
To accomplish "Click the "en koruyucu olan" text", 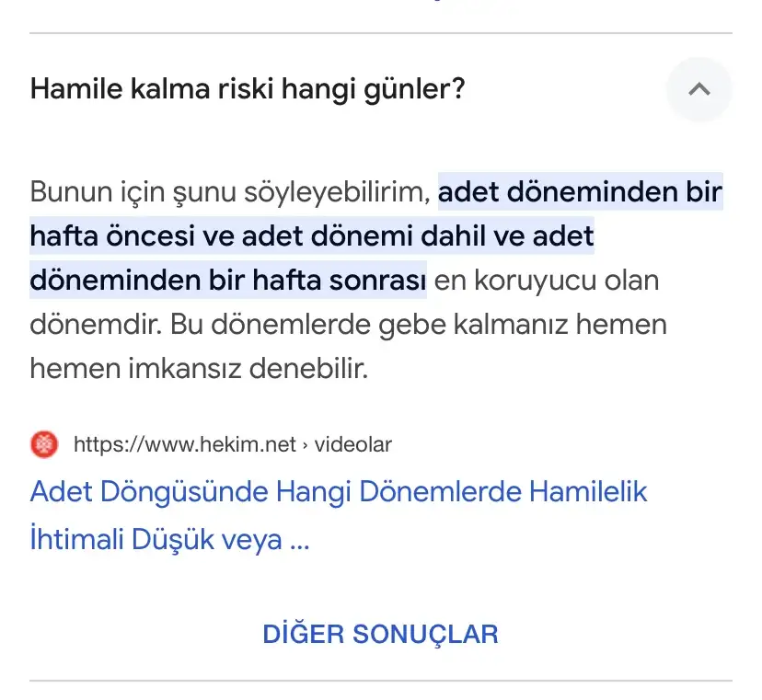I will [547, 280].
